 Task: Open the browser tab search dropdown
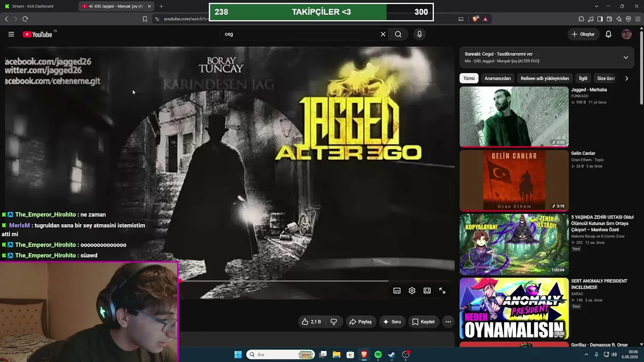[596, 6]
